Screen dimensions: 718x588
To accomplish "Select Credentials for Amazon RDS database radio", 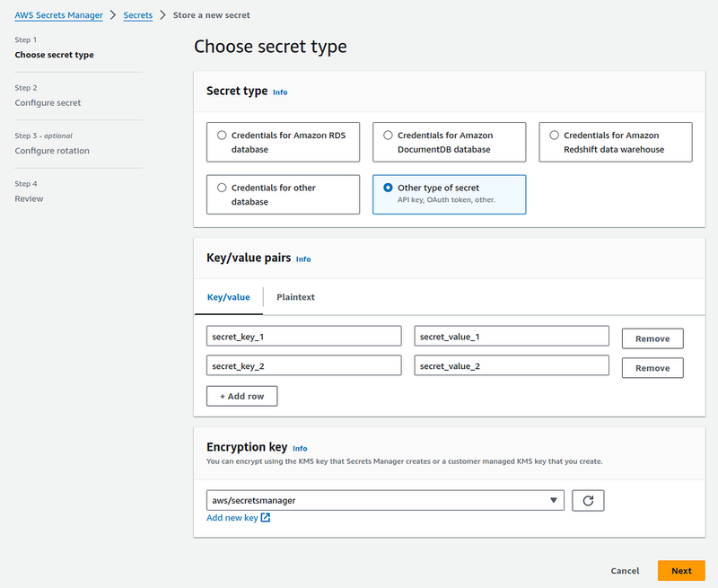I will (222, 135).
